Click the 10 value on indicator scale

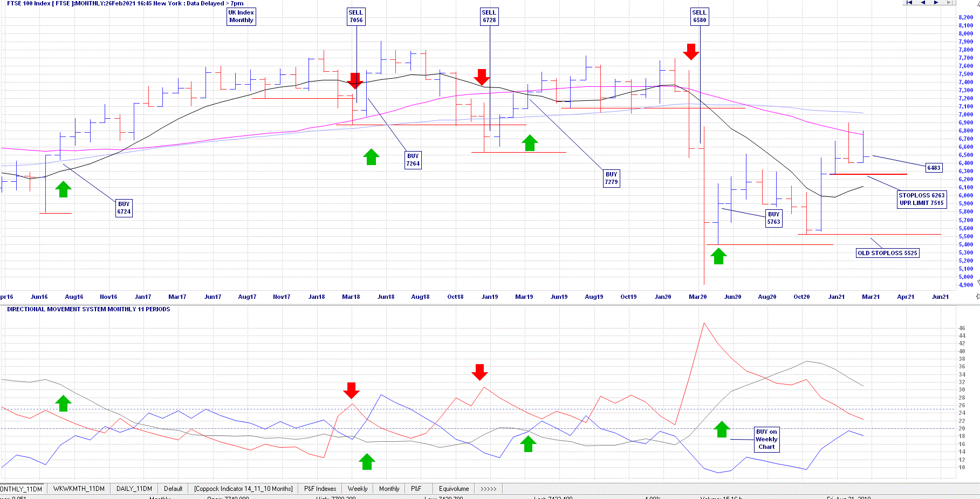(x=962, y=467)
